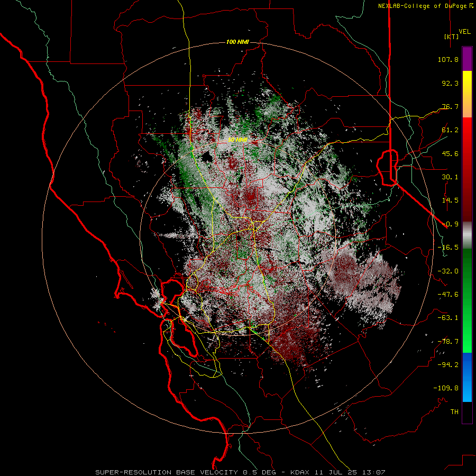This screenshot has height=476, width=476.
Task: Select the 76.7 velocity scale value
Action: point(450,106)
